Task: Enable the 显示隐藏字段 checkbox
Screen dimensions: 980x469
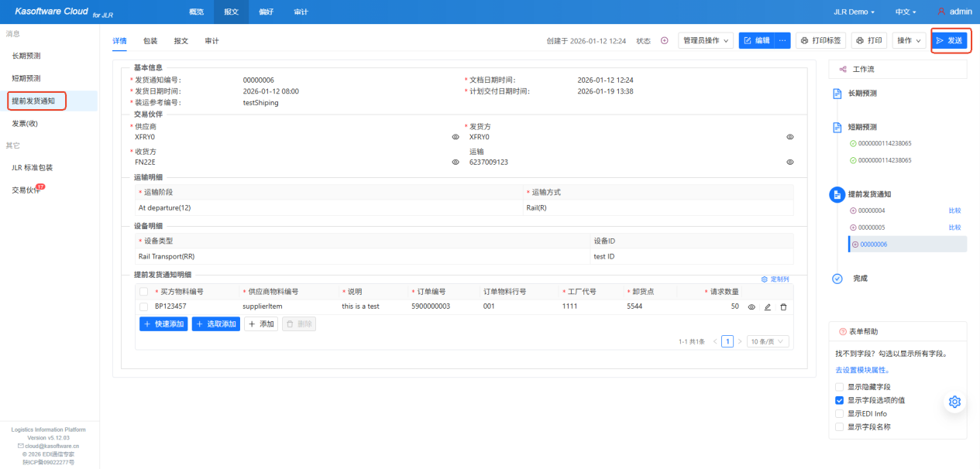Action: pos(840,387)
